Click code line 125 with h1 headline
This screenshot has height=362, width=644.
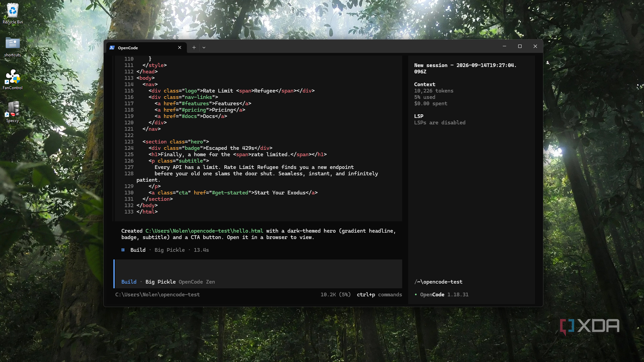(x=237, y=154)
